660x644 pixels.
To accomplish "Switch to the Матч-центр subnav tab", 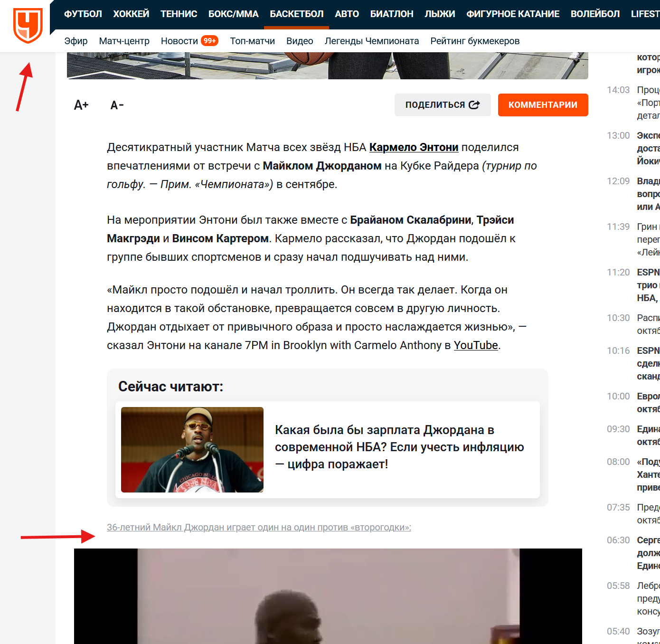I will click(x=124, y=41).
